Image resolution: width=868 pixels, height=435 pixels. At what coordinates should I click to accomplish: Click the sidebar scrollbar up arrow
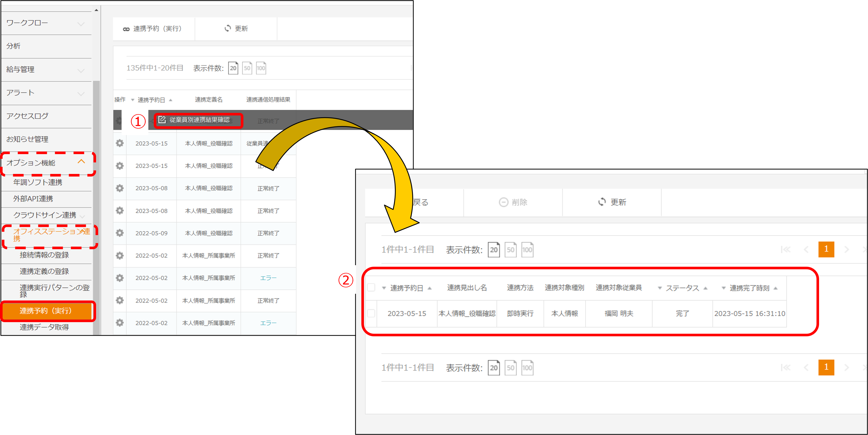(96, 10)
